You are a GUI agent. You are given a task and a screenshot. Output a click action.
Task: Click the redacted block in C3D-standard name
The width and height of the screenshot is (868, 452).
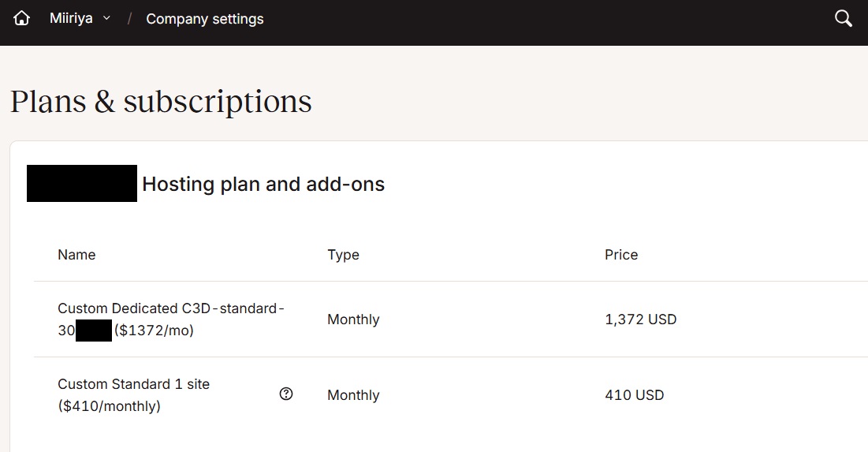click(x=94, y=331)
